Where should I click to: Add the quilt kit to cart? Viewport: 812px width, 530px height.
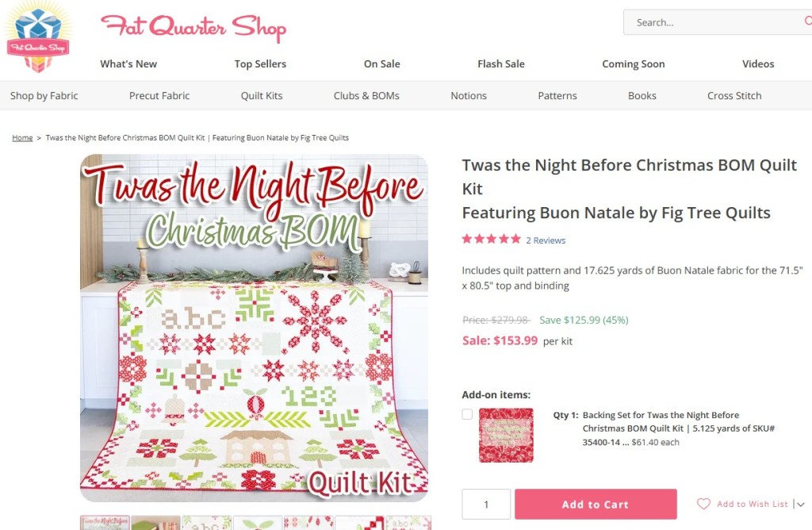pyautogui.click(x=596, y=504)
